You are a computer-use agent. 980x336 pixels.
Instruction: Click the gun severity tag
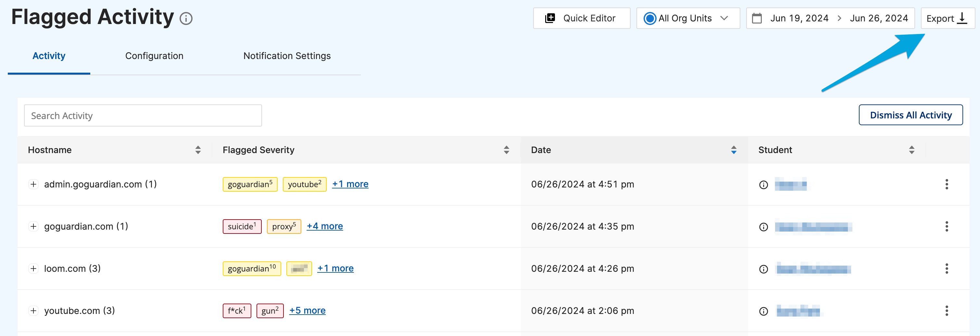click(270, 311)
